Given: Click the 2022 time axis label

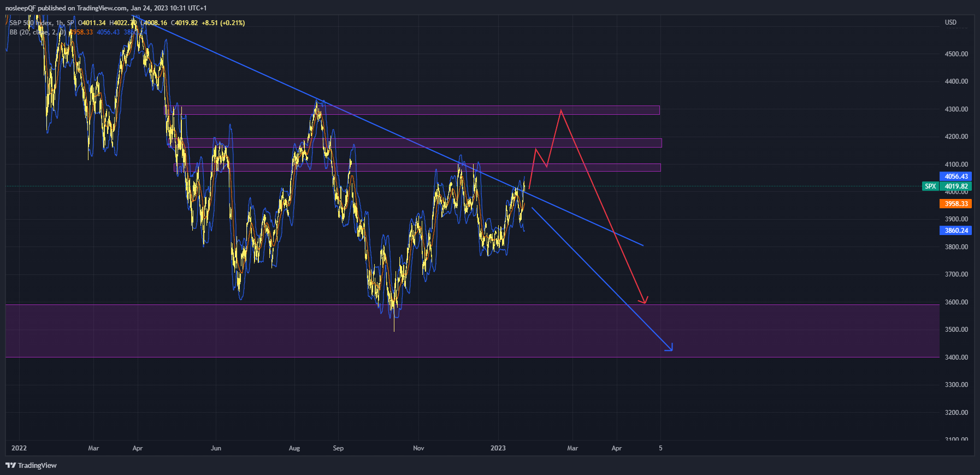Looking at the screenshot, I should click(19, 448).
